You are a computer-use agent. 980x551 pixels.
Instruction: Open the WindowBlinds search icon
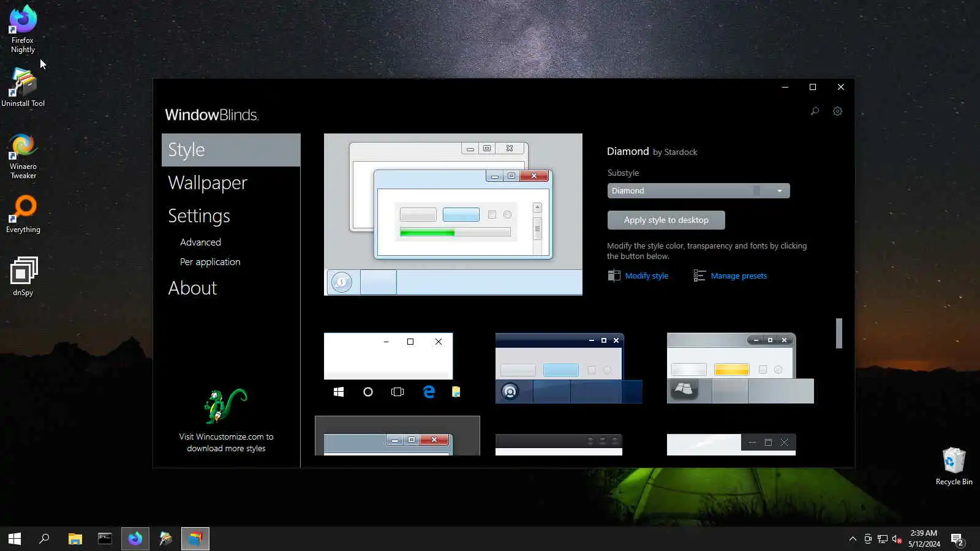[x=815, y=111]
